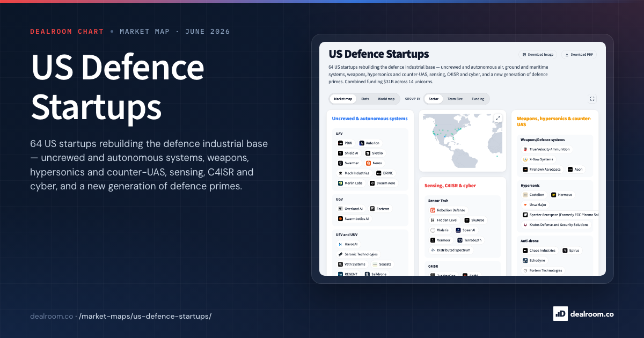This screenshot has height=338, width=644.
Task: Select the Skydio chip
Action: (x=375, y=153)
